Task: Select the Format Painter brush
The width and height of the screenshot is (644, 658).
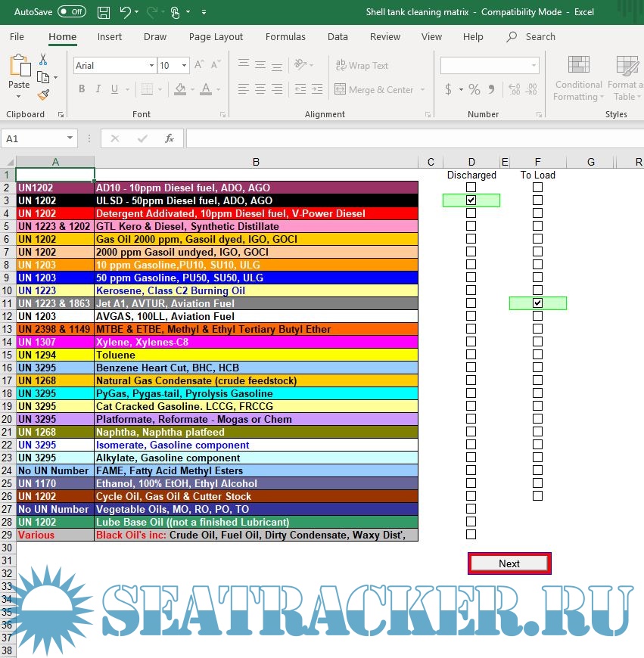Action: pyautogui.click(x=43, y=95)
